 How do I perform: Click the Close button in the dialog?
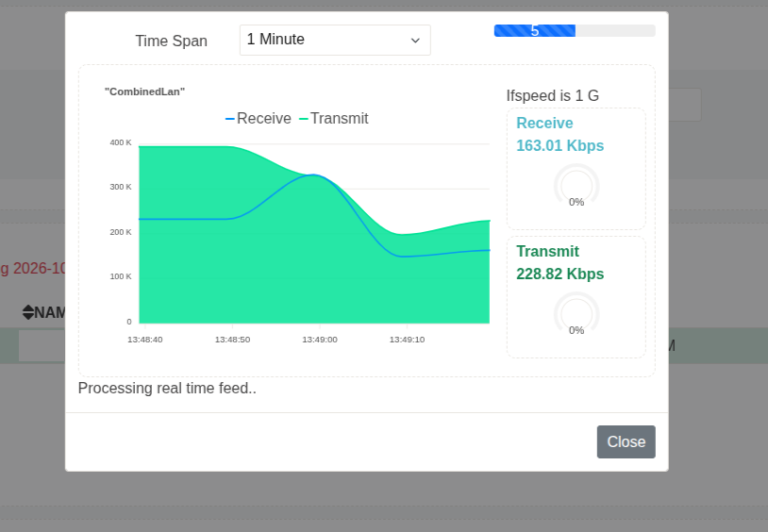626,441
